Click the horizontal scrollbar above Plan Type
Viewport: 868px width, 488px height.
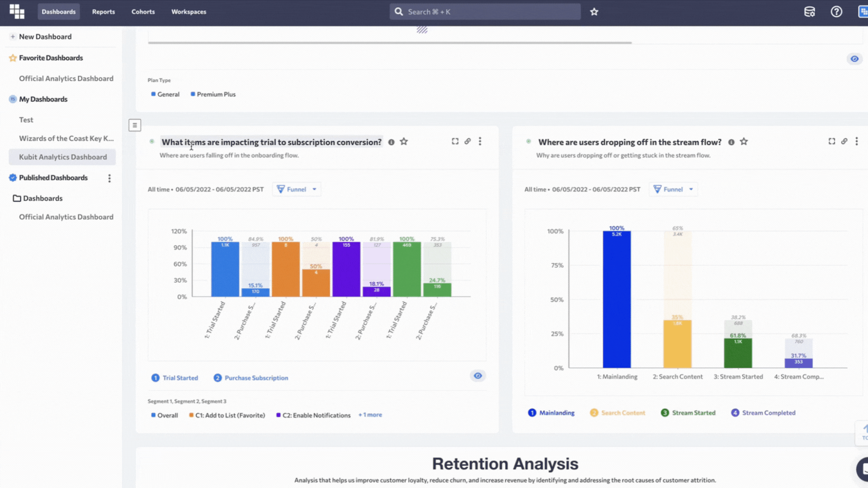pos(390,42)
